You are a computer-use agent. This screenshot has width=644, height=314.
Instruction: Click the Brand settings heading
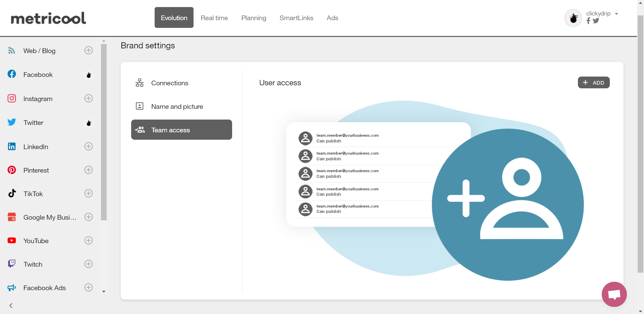148,45
